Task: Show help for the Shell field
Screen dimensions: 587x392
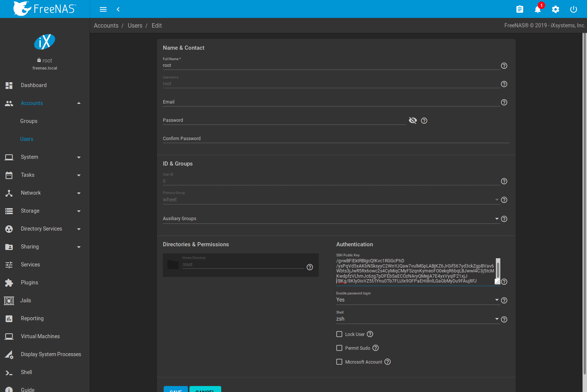Action: [504, 320]
